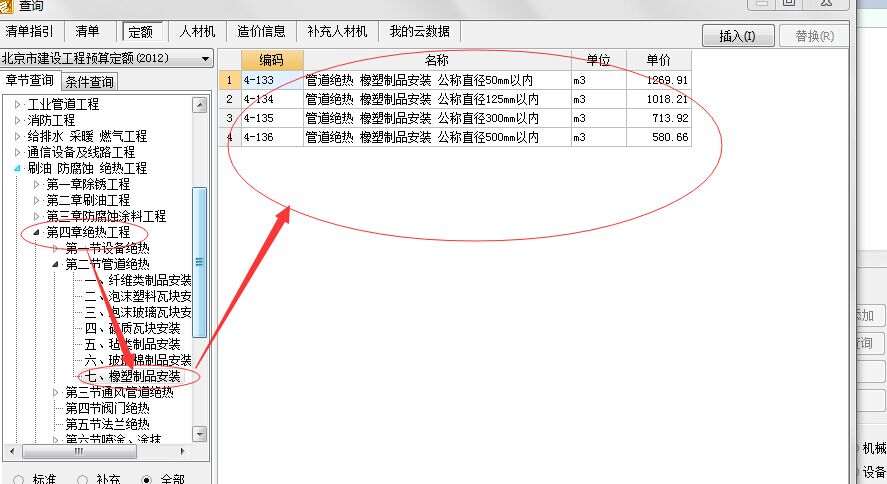
Task: Select 七、橡塑制品安装 item
Action: pos(132,377)
